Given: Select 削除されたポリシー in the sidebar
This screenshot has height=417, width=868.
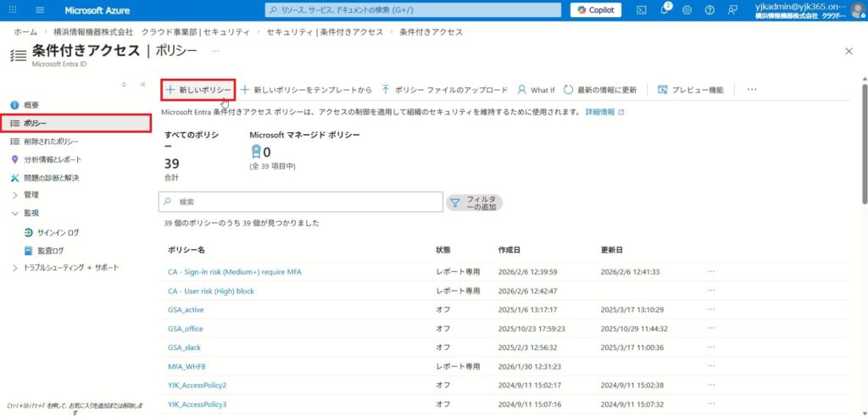Looking at the screenshot, I should pos(51,142).
